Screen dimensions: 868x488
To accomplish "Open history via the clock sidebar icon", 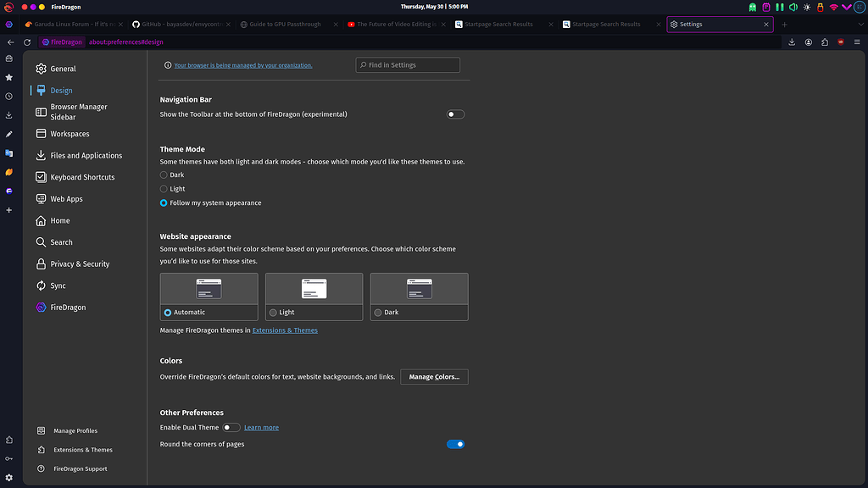I will click(x=8, y=96).
